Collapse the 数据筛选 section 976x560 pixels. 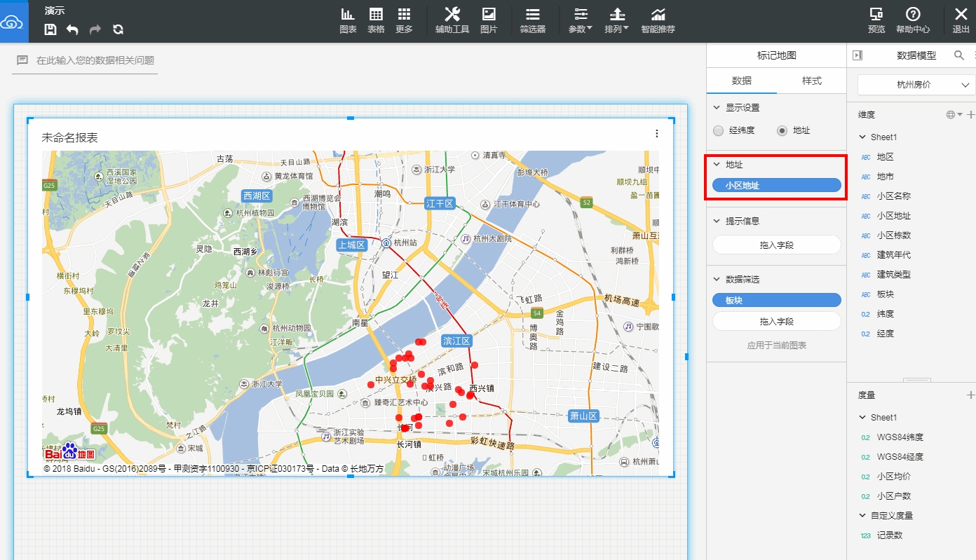(x=717, y=280)
